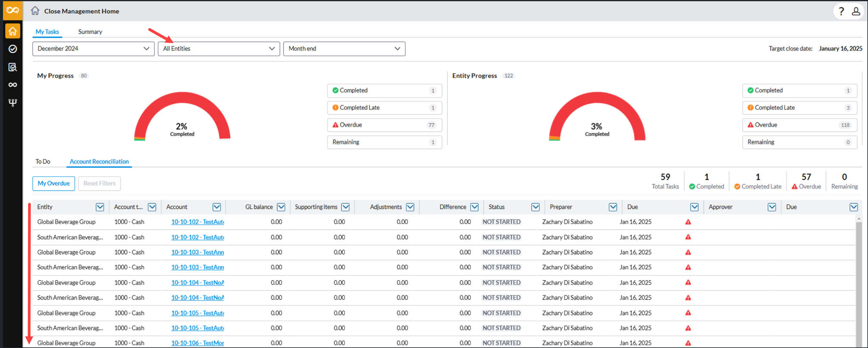Screen dimensions: 868x348
Task: Switch to the Summary tab
Action: [x=90, y=32]
